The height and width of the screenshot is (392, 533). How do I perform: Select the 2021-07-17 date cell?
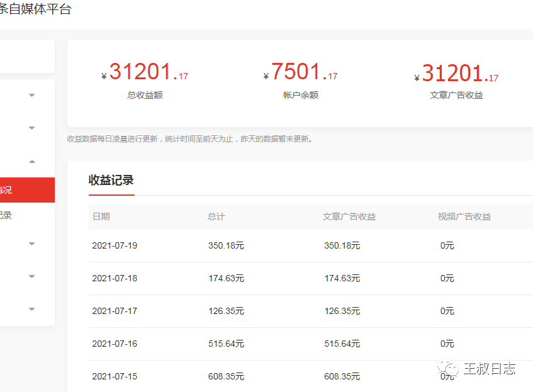[115, 311]
